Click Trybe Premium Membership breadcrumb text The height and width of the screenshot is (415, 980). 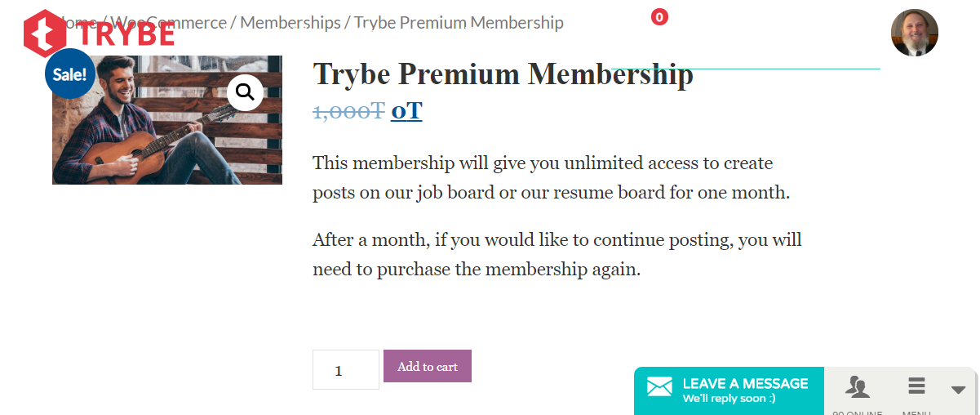pyautogui.click(x=459, y=23)
